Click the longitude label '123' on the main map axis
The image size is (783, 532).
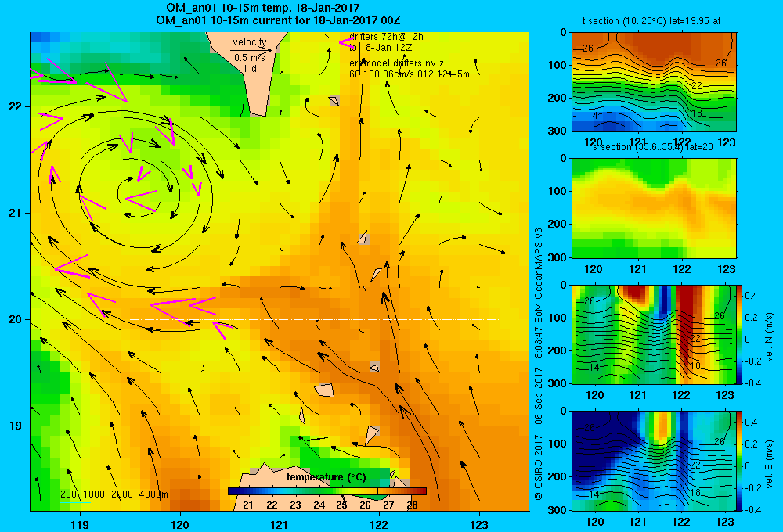[479, 524]
